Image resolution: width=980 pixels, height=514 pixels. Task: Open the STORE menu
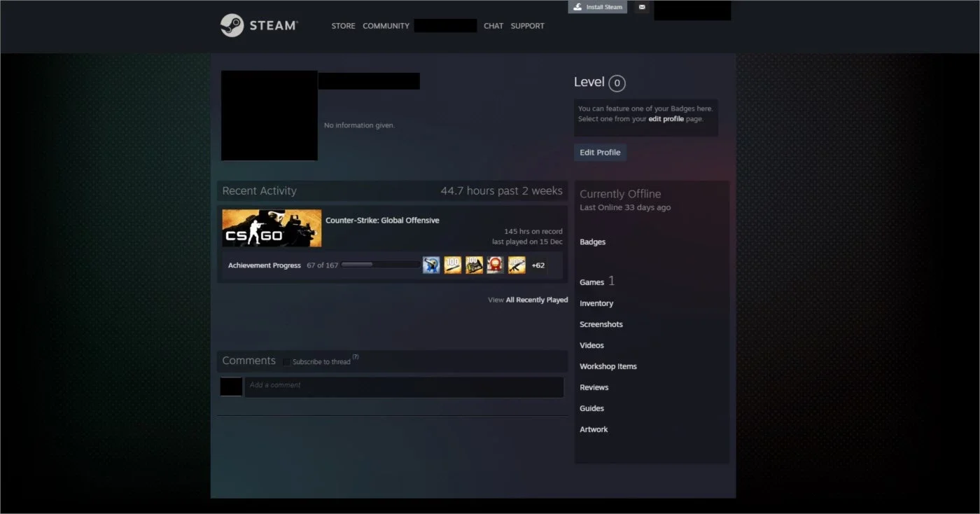click(x=343, y=26)
